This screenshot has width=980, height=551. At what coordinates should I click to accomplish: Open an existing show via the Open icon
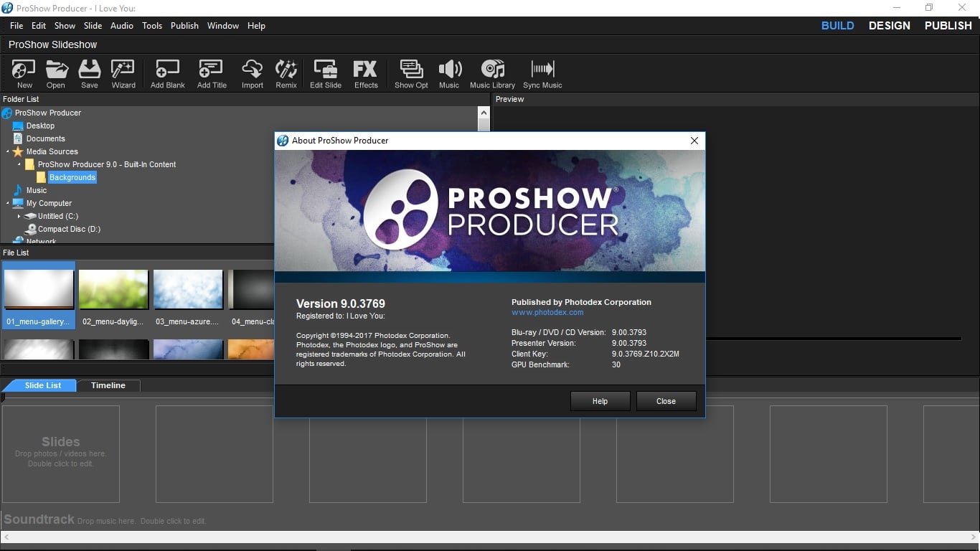[x=56, y=72]
